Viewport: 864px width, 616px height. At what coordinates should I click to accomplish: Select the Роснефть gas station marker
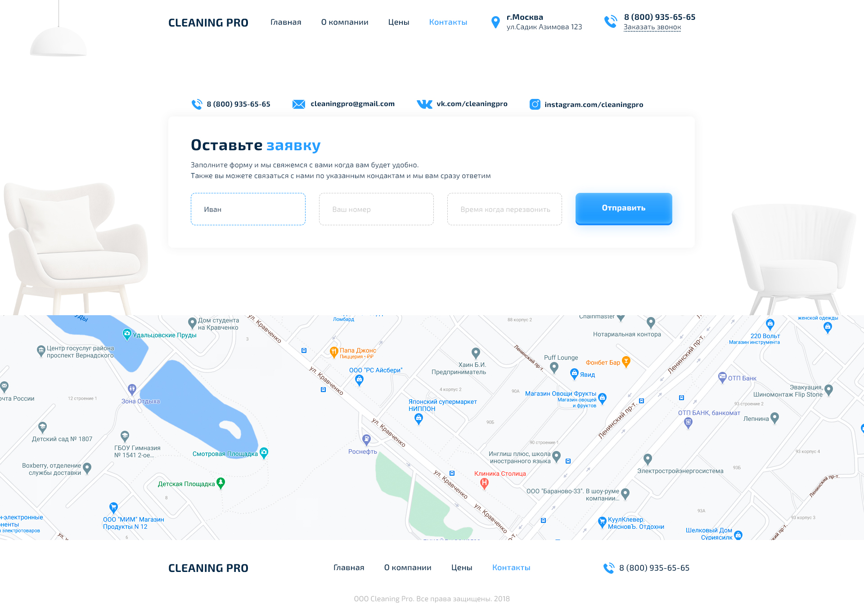pyautogui.click(x=366, y=440)
